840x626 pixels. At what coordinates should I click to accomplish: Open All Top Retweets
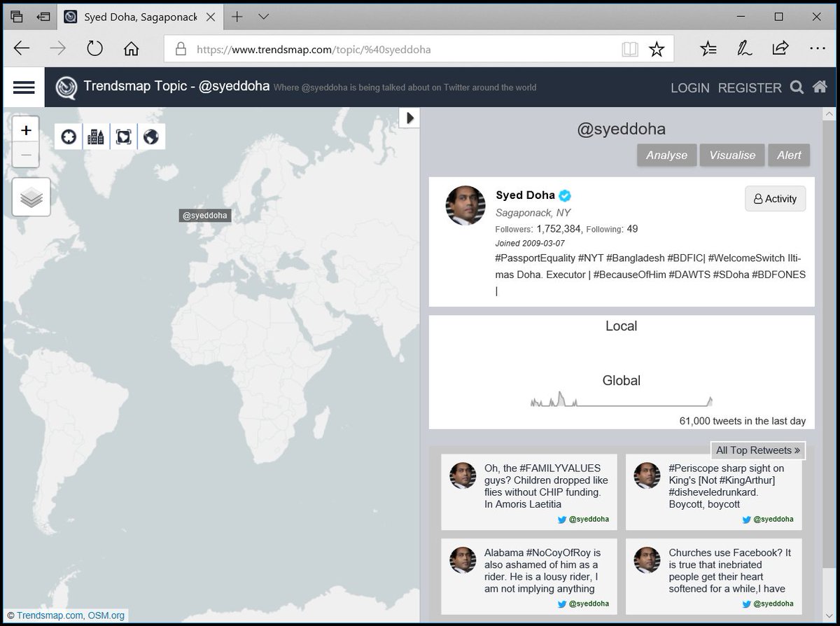coord(758,450)
